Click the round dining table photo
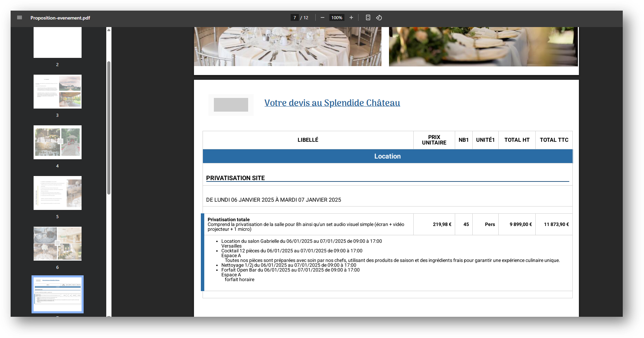This screenshot has height=338, width=644. tap(288, 46)
